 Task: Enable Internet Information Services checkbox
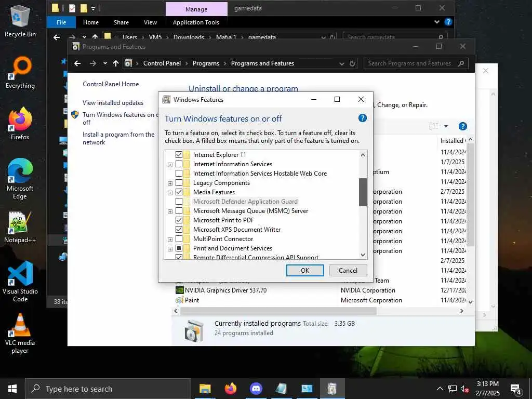coord(179,164)
